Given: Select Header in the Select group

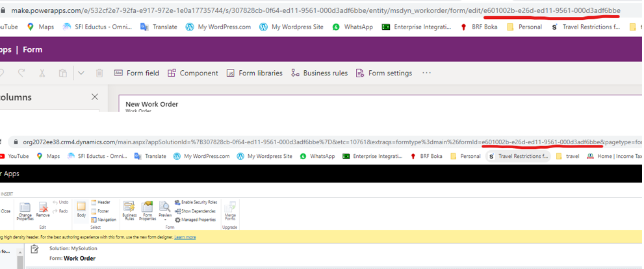Looking at the screenshot, I should click(x=101, y=203).
